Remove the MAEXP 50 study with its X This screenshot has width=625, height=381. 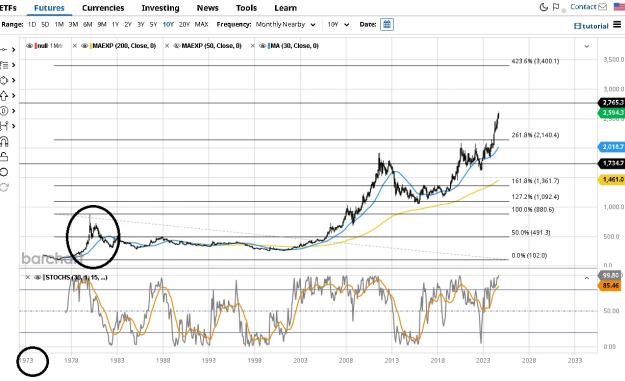167,46
